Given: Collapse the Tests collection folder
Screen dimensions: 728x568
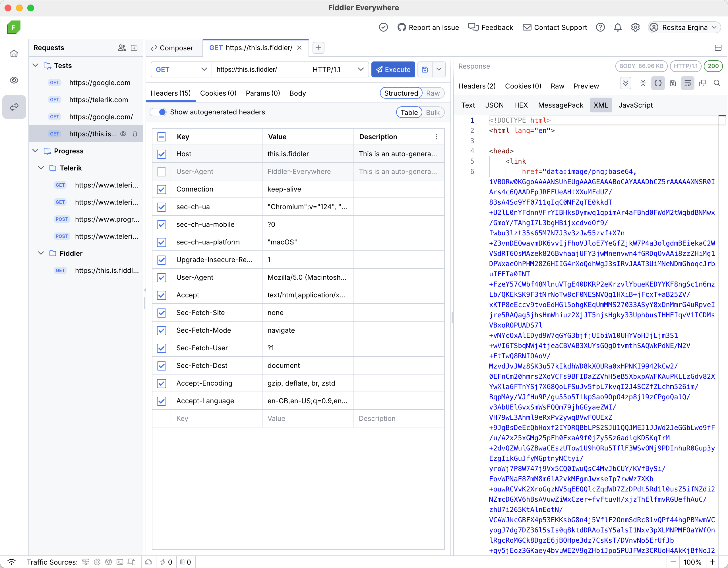Looking at the screenshot, I should pyautogui.click(x=35, y=65).
